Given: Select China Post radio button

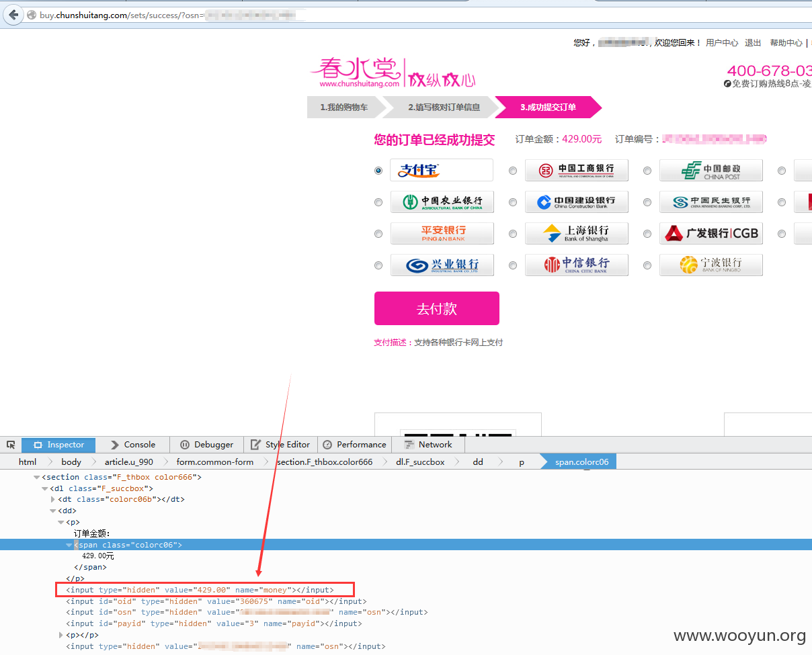Looking at the screenshot, I should [647, 171].
